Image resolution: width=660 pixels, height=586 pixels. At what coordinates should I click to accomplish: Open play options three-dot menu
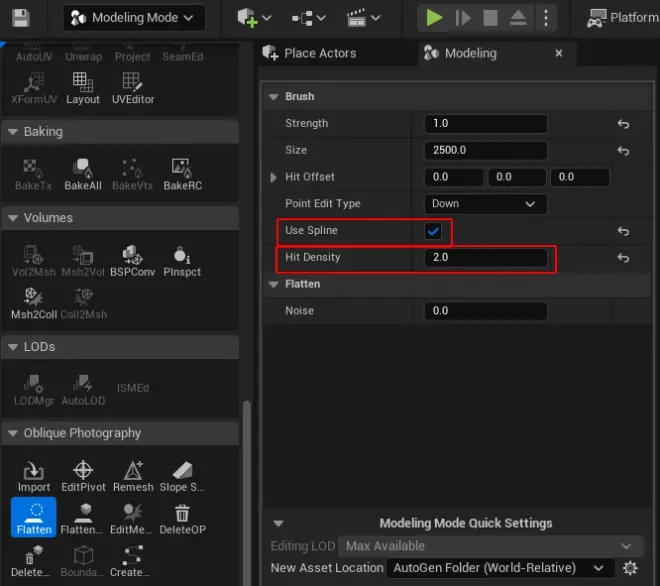point(546,18)
